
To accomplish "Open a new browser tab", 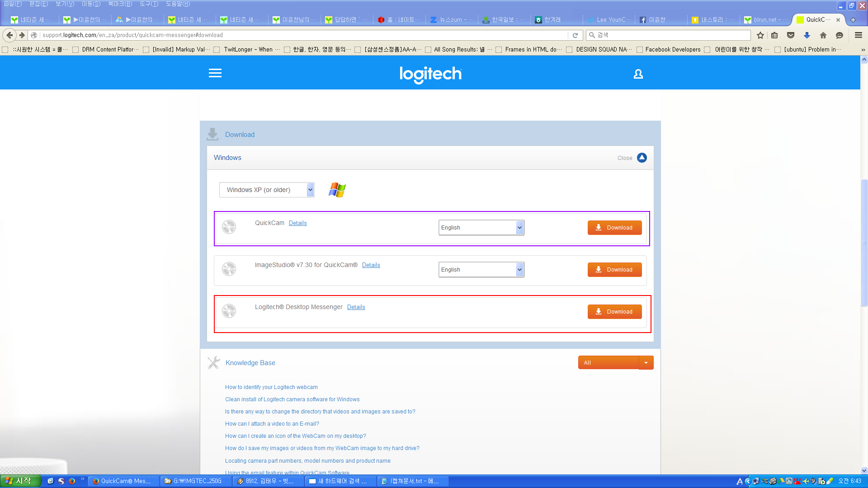I will point(853,20).
